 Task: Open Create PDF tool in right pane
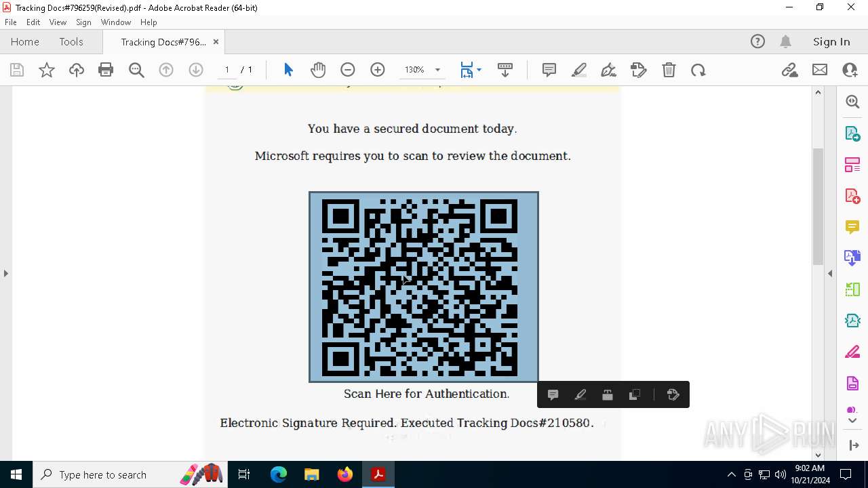click(x=852, y=196)
